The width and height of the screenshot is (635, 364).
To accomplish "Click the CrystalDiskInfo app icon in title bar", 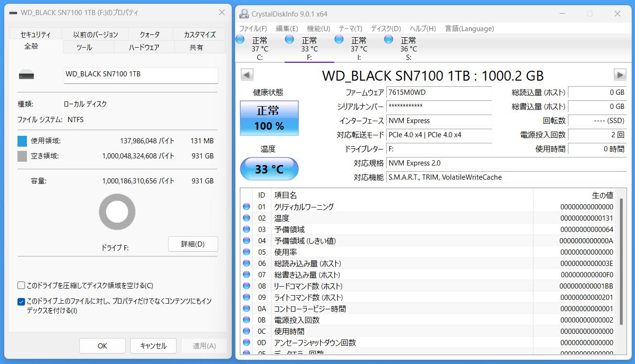I will (x=244, y=14).
